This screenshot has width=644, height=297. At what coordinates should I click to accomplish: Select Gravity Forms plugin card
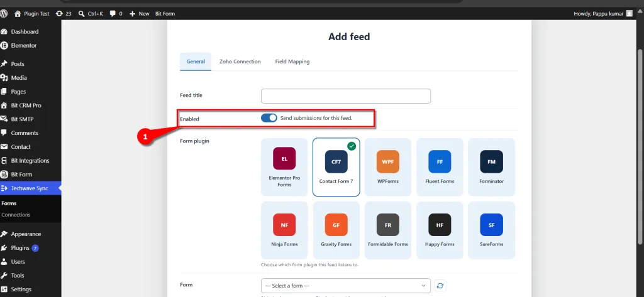tap(336, 230)
